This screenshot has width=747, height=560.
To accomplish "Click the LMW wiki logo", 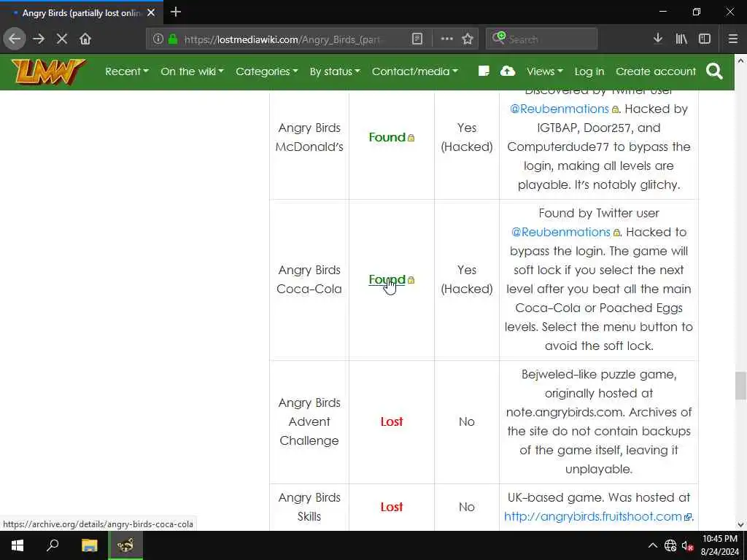I will point(48,71).
